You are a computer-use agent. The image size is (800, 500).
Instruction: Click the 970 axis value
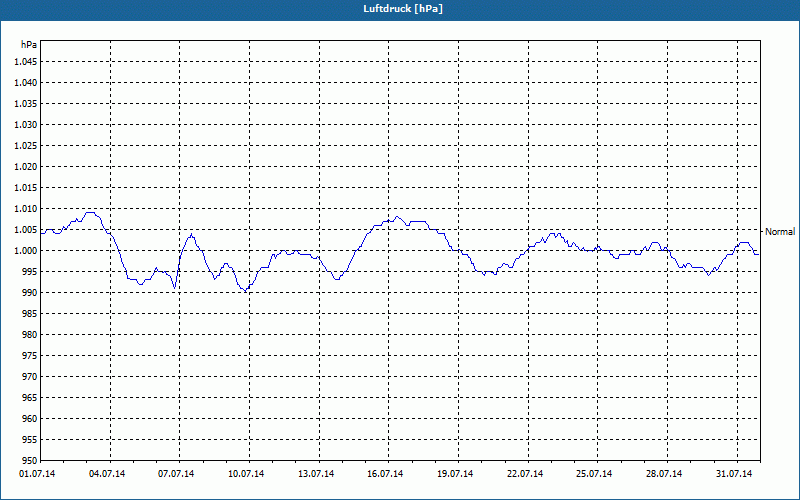(x=30, y=377)
